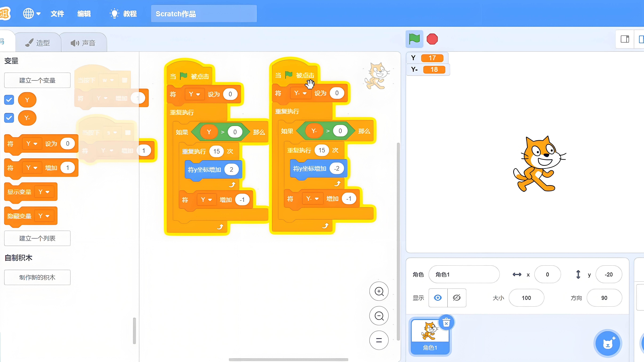Viewport: 644px width, 362px height.
Task: Open variable dropdown in 隐藏变量 block
Action: click(x=44, y=216)
